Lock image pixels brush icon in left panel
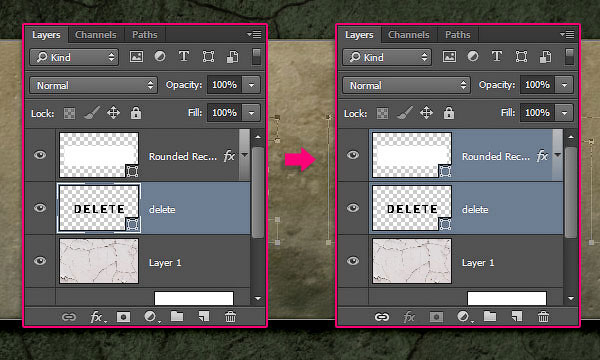 point(92,113)
